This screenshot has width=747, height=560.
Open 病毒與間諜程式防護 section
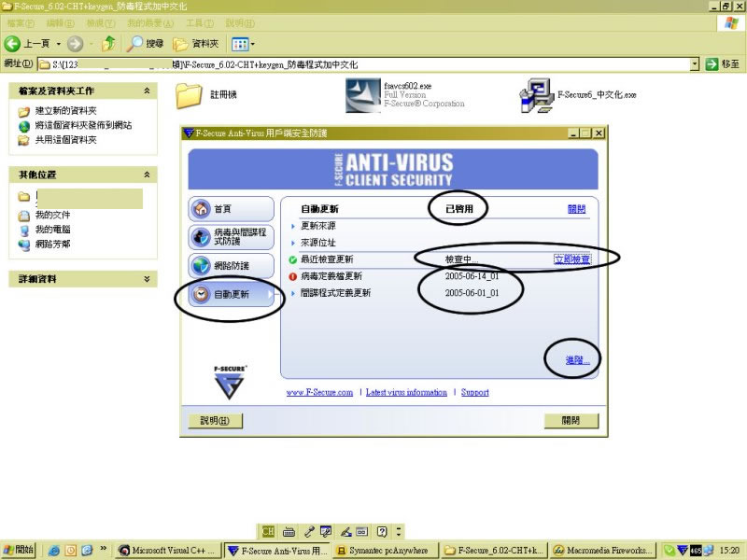[x=231, y=237]
